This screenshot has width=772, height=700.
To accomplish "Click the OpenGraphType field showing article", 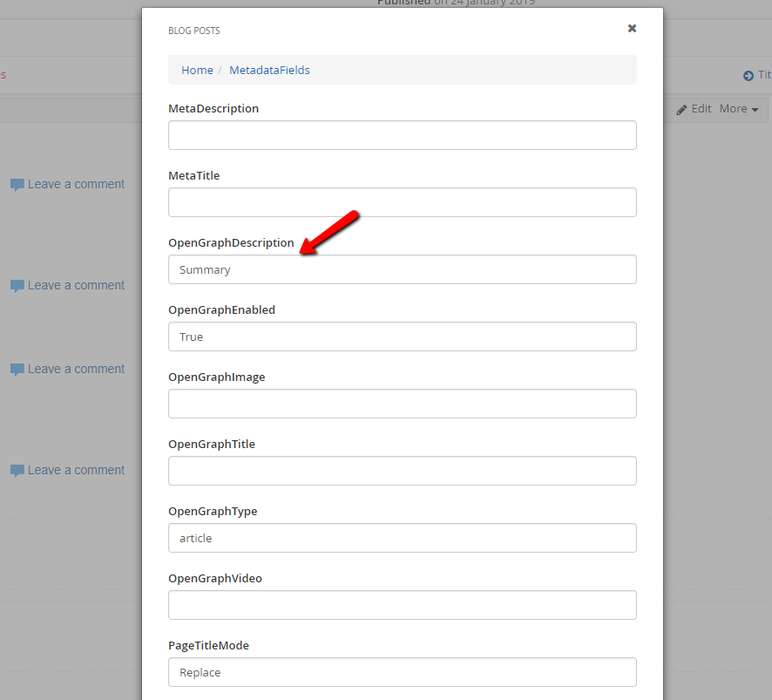I will click(x=402, y=538).
